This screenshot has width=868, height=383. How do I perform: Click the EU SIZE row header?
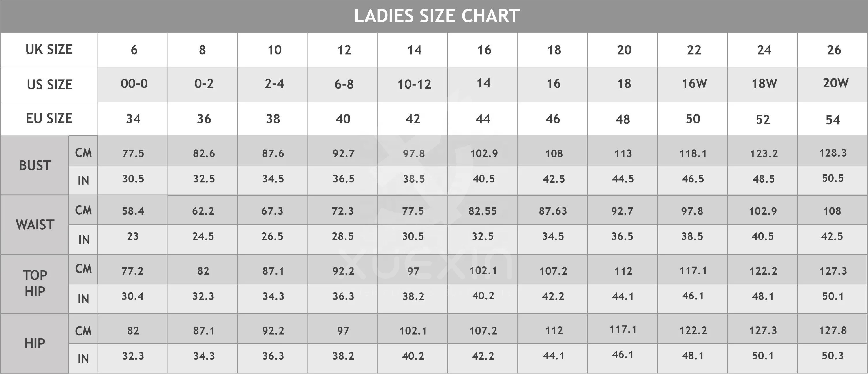coord(49,119)
